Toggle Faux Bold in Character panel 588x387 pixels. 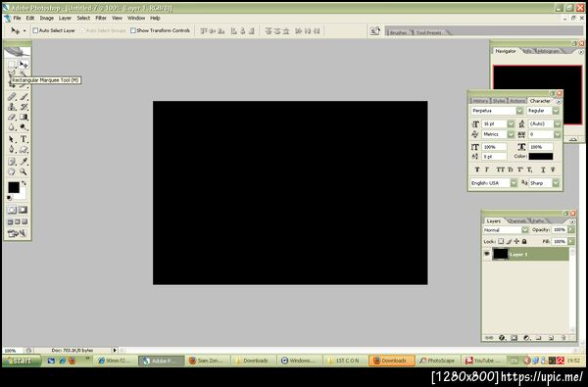pyautogui.click(x=477, y=169)
